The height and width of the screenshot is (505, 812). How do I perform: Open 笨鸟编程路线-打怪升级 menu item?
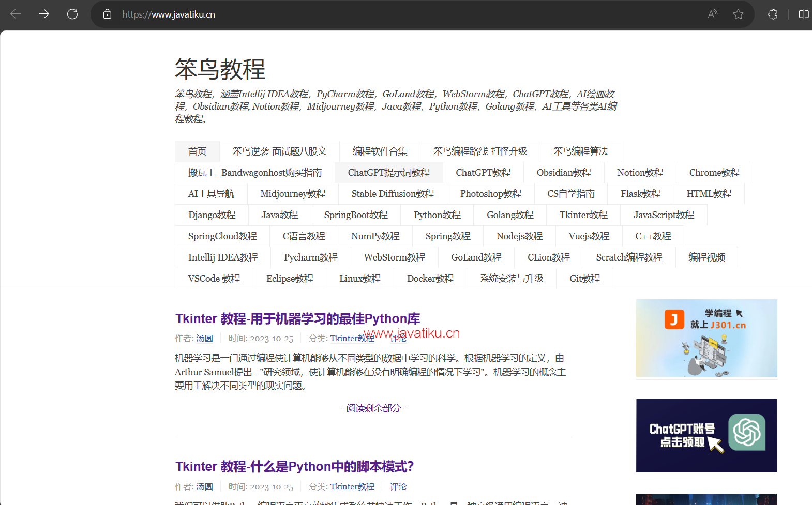click(x=480, y=151)
